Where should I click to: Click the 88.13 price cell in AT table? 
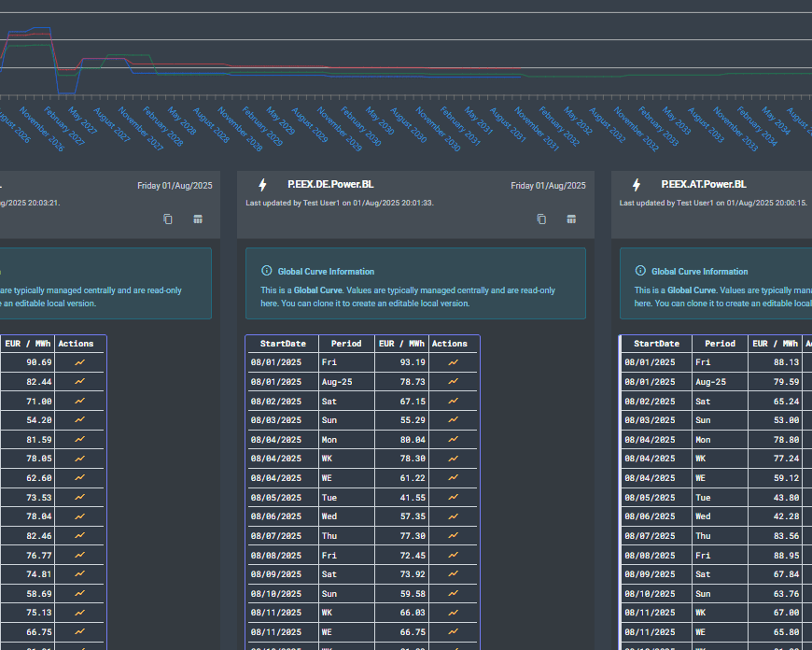point(787,362)
